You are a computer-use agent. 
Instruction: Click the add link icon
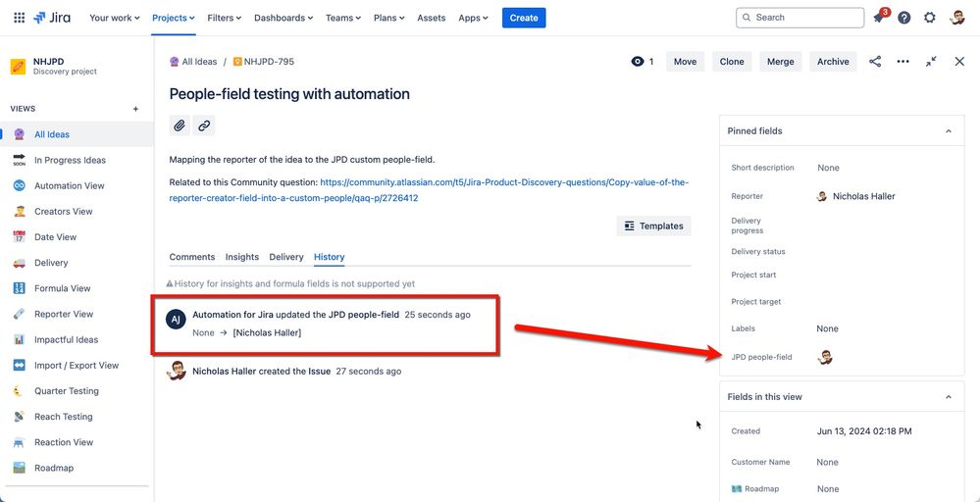[204, 125]
